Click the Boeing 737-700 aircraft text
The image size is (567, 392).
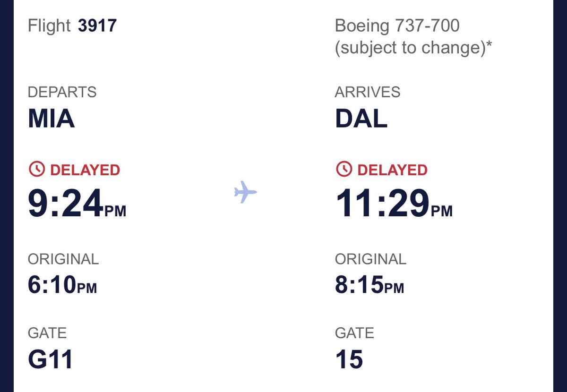[x=397, y=26]
